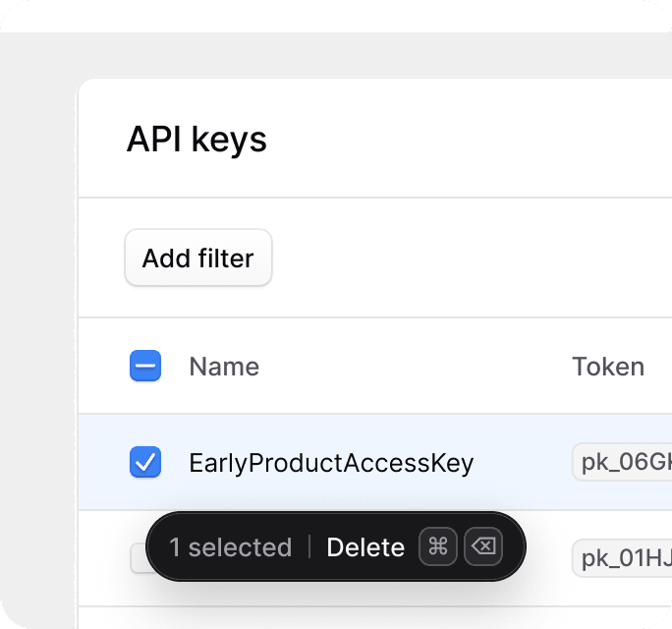Click the white minus mark in the header checkbox
The width and height of the screenshot is (672, 629).
tap(145, 366)
